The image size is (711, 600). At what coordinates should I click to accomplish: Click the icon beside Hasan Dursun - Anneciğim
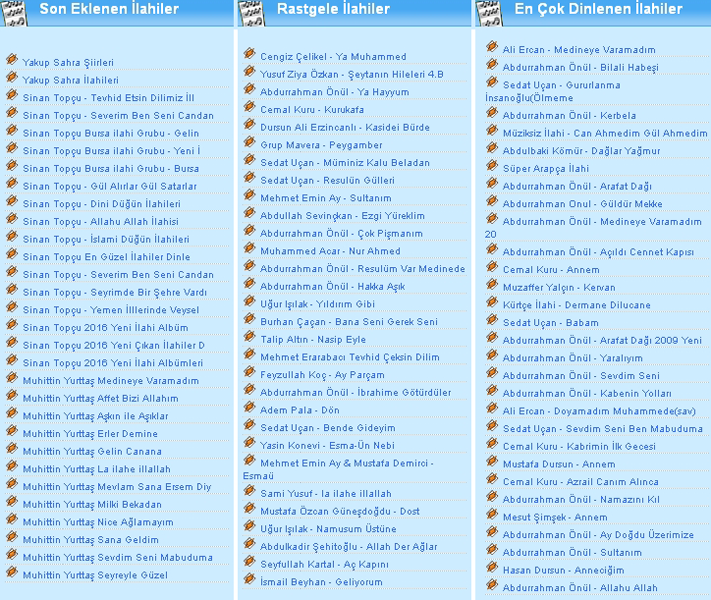tap(492, 567)
